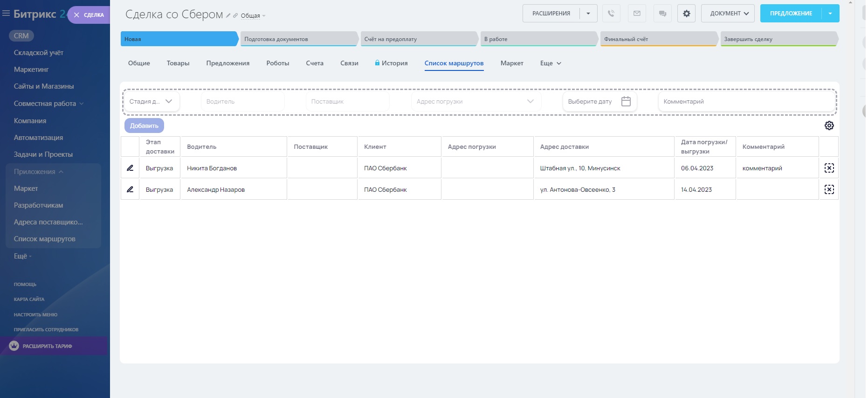Switch to the Роботы tab
This screenshot has height=398, width=868.
pos(278,63)
